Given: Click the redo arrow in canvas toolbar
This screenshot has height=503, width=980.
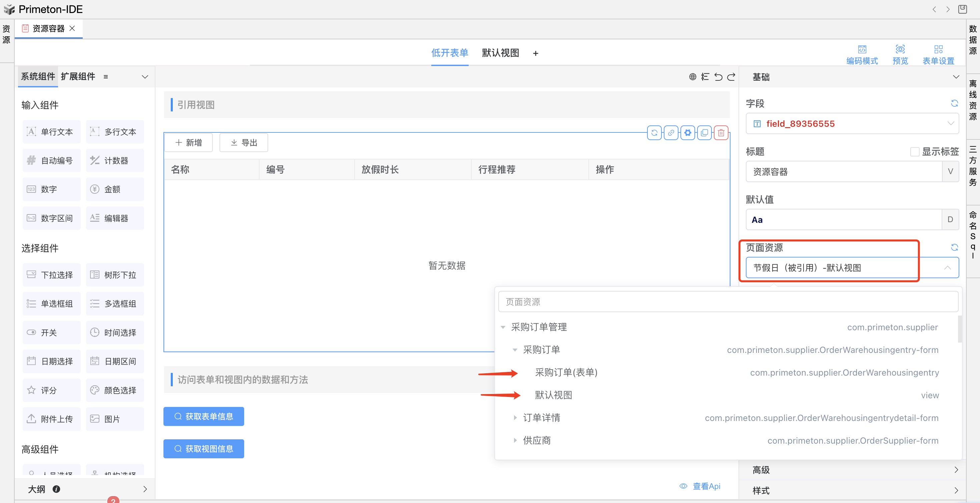Looking at the screenshot, I should click(731, 77).
